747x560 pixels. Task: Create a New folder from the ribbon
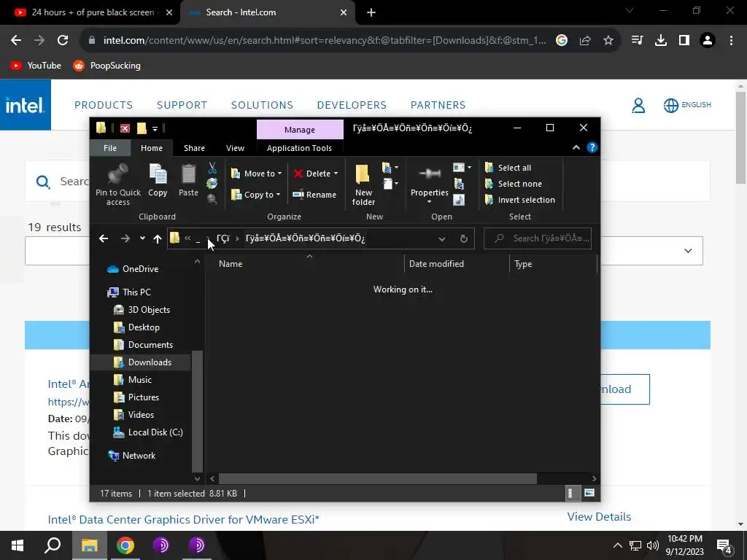pos(363,184)
